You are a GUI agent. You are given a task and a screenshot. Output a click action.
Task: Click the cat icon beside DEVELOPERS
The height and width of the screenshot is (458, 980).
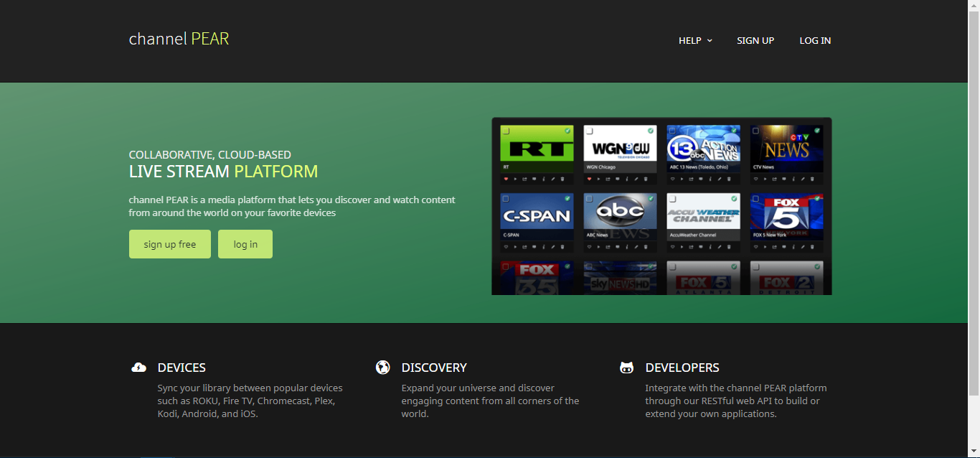(x=626, y=368)
